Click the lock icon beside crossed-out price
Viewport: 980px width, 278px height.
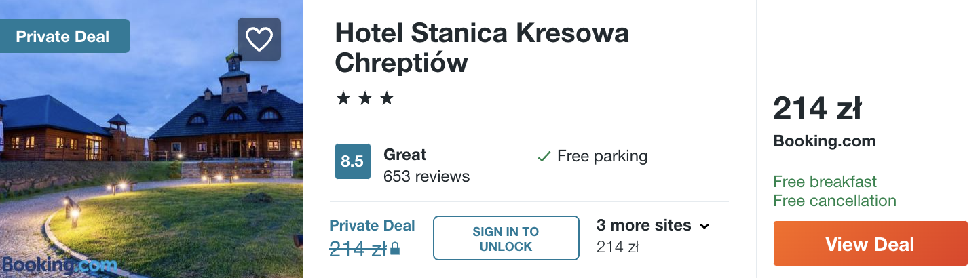(395, 250)
